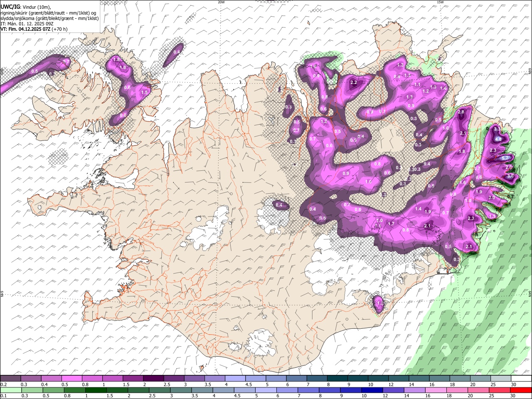This screenshot has width=532, height=399.
Task: Click the "5.7" snowfall value on the map
Action: tap(506, 158)
